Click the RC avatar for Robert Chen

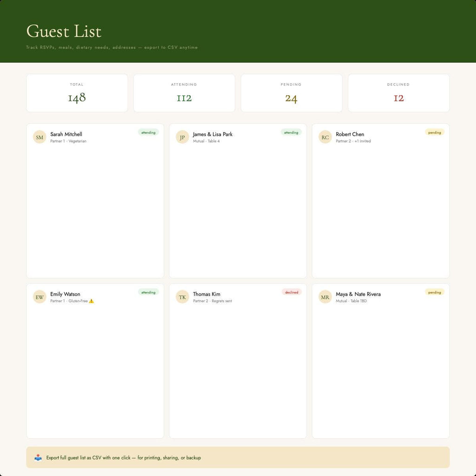click(x=325, y=137)
